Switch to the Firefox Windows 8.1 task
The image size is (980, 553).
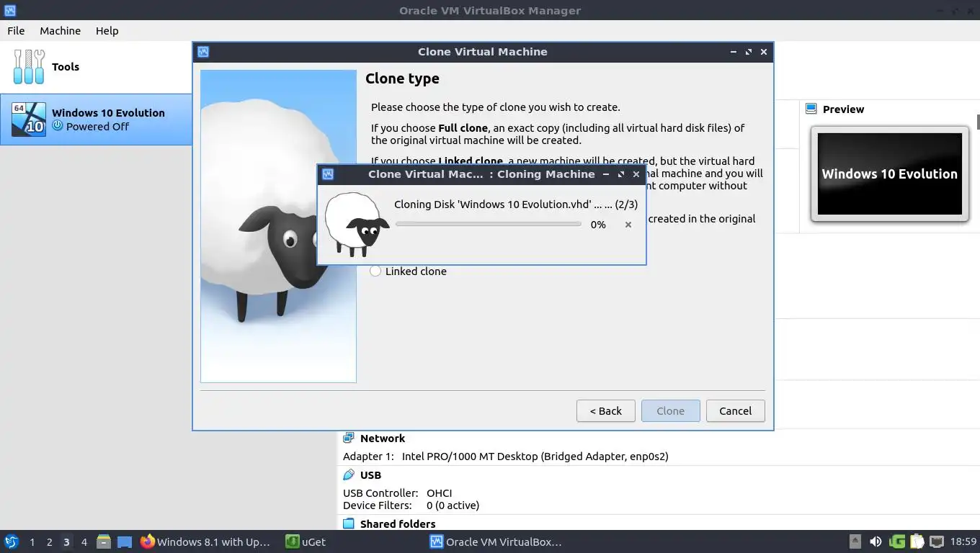[x=206, y=541]
